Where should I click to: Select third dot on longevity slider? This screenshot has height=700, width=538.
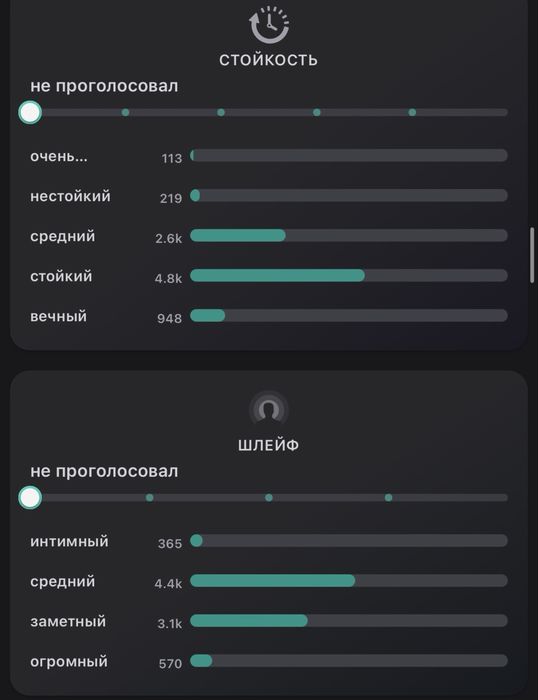317,112
